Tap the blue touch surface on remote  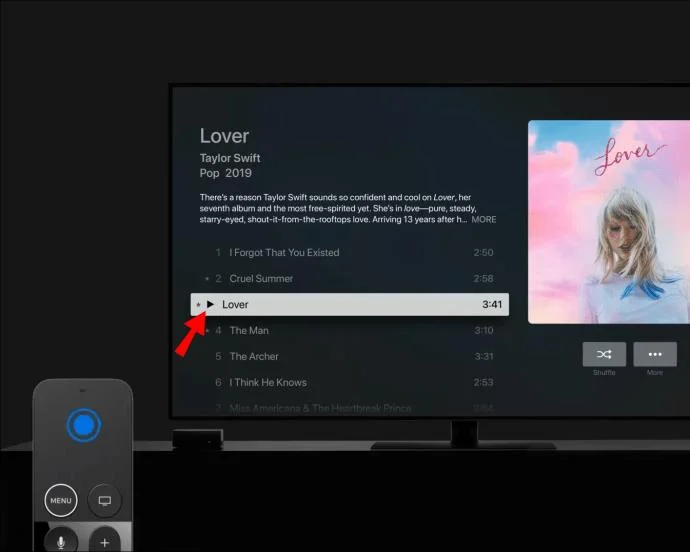tap(84, 425)
